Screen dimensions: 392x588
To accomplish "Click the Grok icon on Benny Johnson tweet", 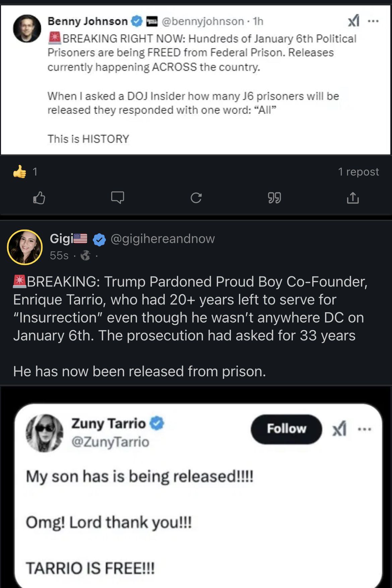I will click(x=353, y=21).
